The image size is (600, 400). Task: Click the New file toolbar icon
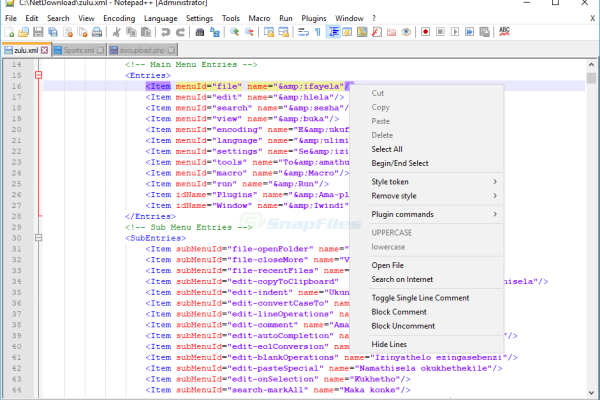(10, 32)
